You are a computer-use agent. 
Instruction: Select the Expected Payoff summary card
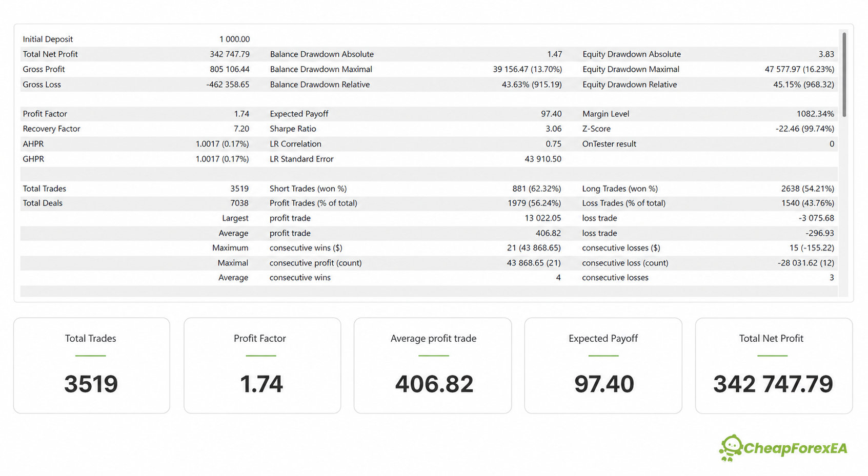click(603, 365)
